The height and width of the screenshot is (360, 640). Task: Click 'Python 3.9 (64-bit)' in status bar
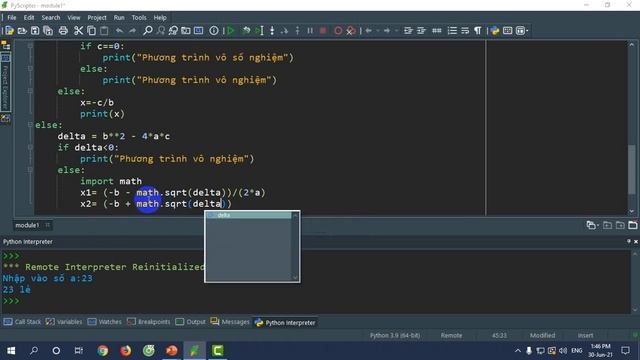point(395,336)
